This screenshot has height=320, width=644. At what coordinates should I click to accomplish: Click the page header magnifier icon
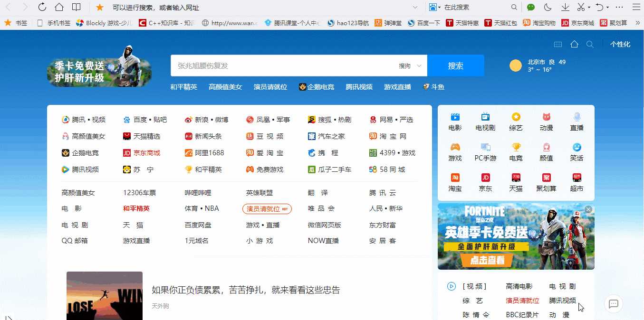coord(590,44)
